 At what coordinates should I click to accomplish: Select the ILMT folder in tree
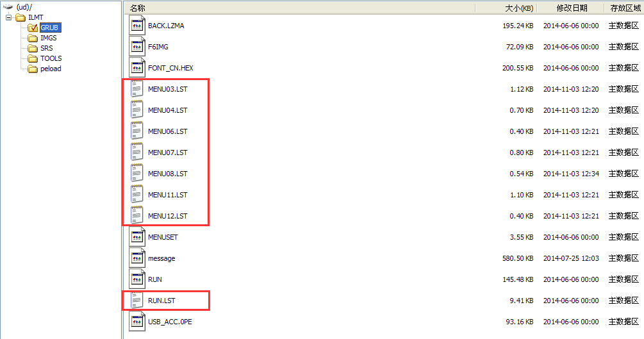coord(35,17)
